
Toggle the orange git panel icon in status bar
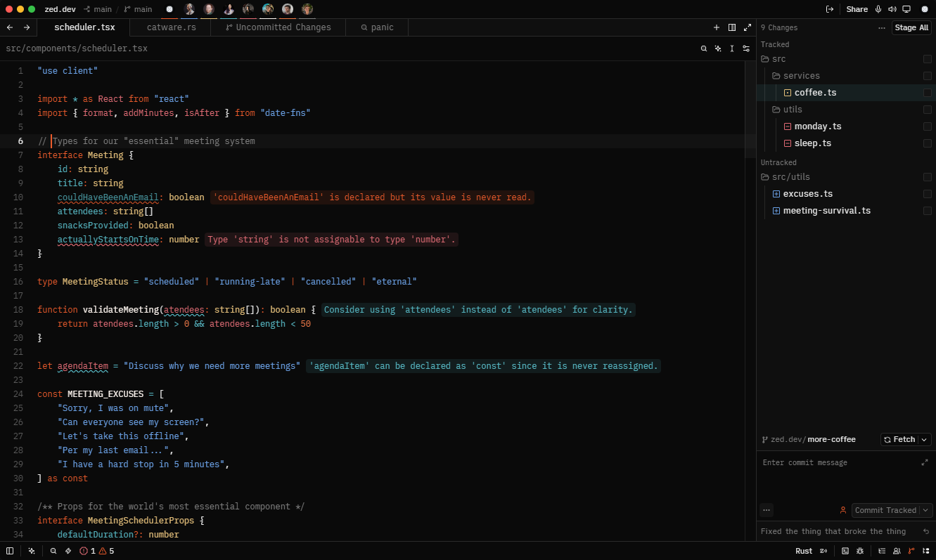coord(911,551)
